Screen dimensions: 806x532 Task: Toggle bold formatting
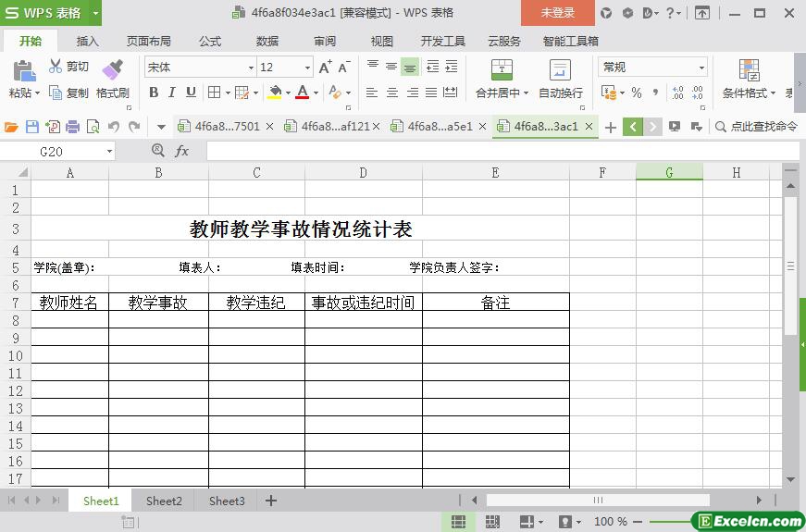(x=154, y=92)
